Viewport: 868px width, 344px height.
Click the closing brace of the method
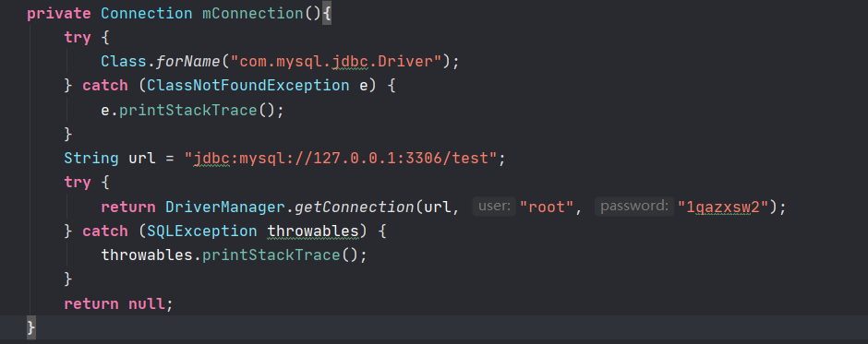[31, 328]
